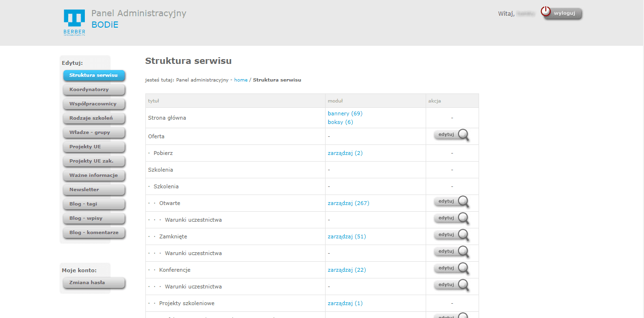The height and width of the screenshot is (318, 644).
Task: Open the Newsletter section
Action: pyautogui.click(x=94, y=190)
